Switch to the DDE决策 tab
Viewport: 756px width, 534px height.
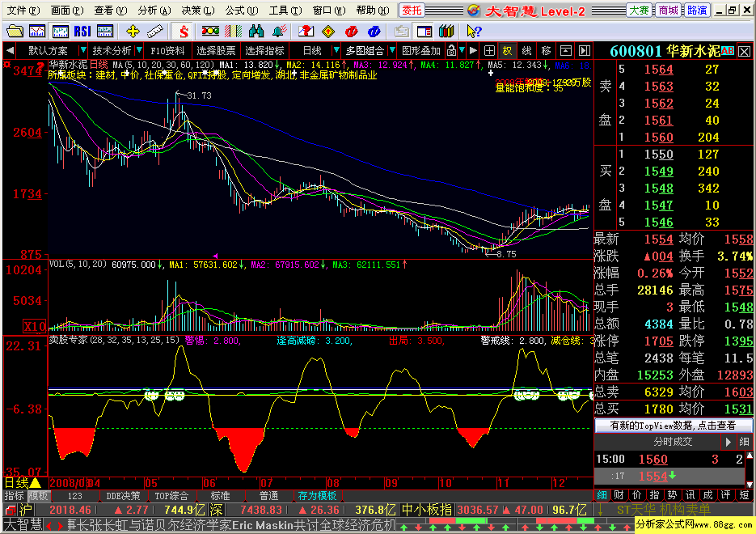click(x=123, y=496)
